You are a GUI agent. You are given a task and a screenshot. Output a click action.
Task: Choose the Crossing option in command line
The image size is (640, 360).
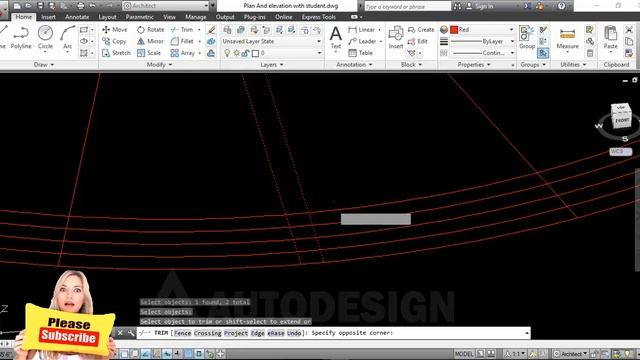(207, 333)
